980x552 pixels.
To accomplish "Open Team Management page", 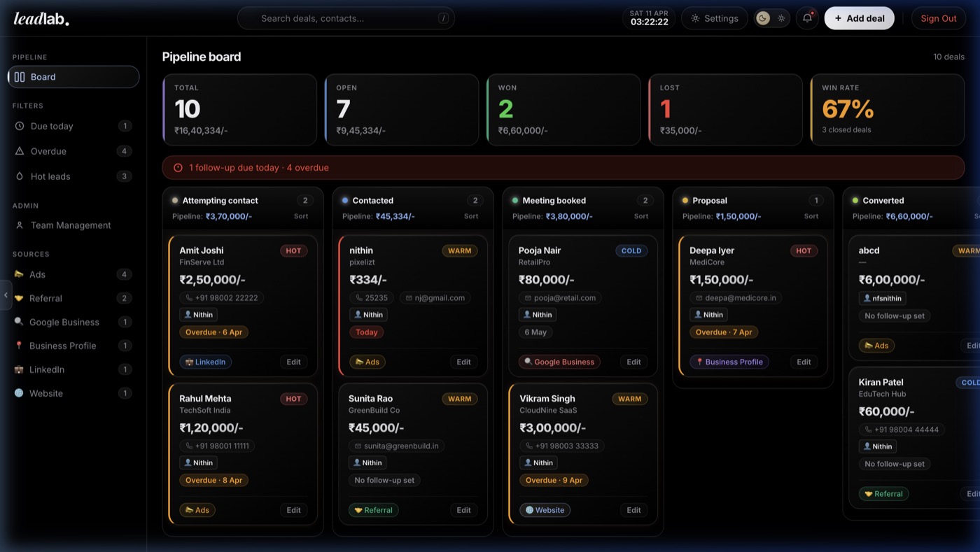I will point(70,225).
